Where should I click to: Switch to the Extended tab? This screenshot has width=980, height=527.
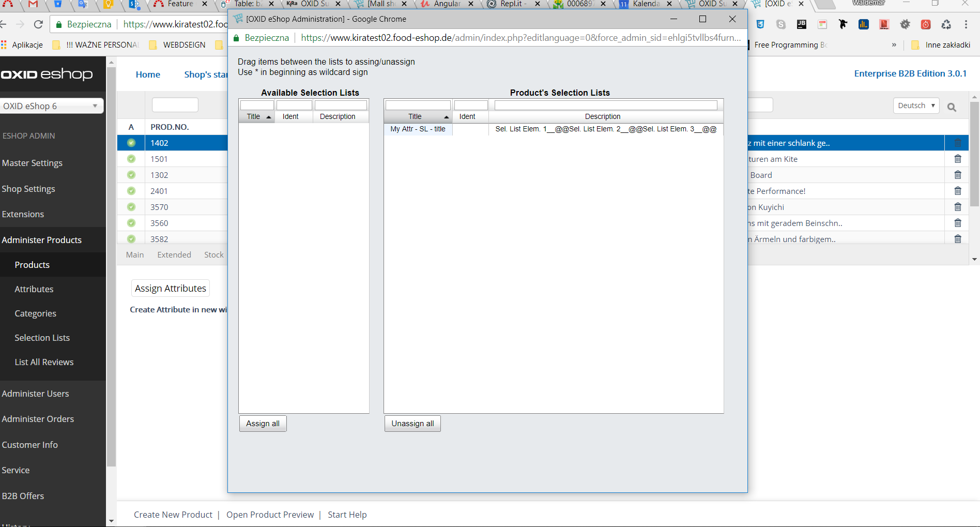point(174,255)
